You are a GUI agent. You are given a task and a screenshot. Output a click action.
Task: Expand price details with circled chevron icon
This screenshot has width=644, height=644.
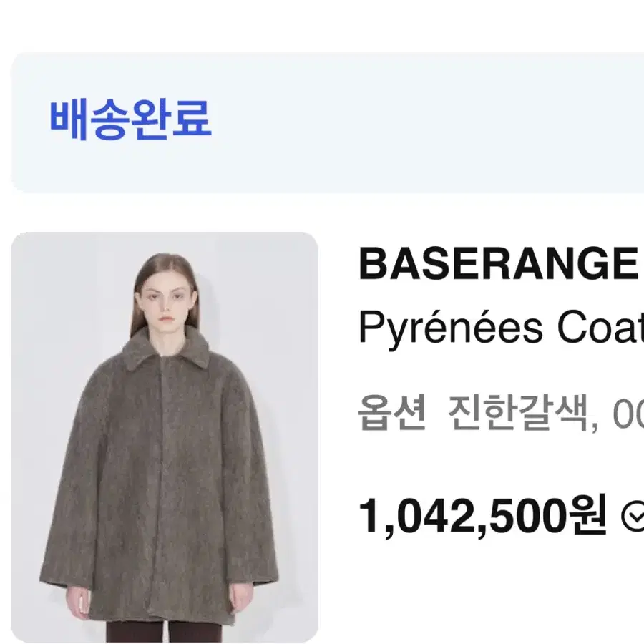pyautogui.click(x=633, y=516)
